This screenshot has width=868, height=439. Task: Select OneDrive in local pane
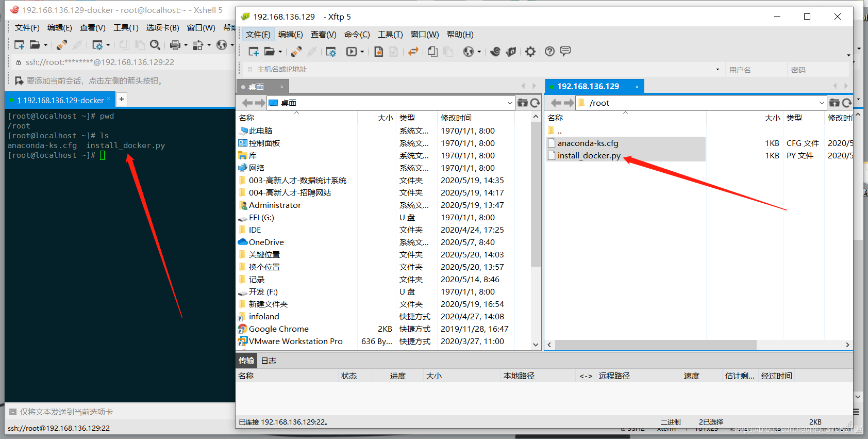coord(266,242)
